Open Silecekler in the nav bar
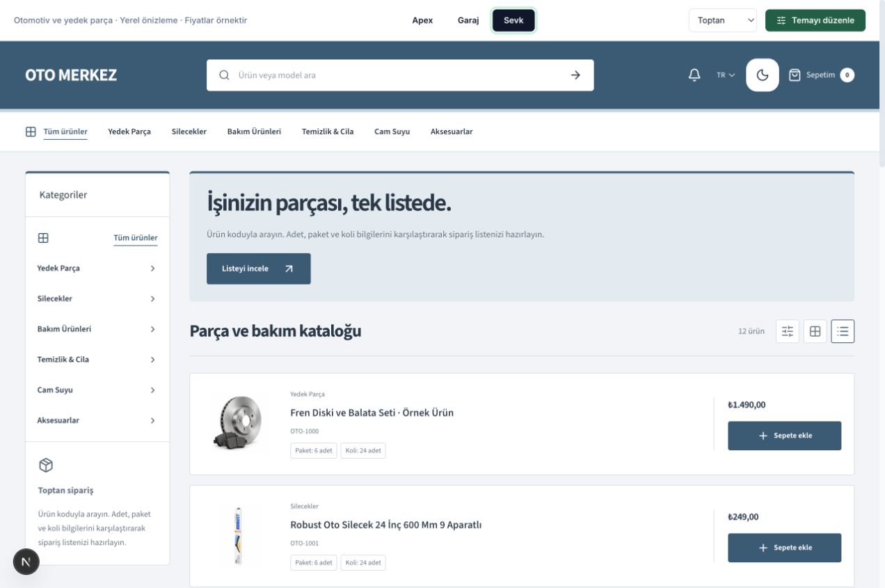The image size is (885, 588). 189,132
